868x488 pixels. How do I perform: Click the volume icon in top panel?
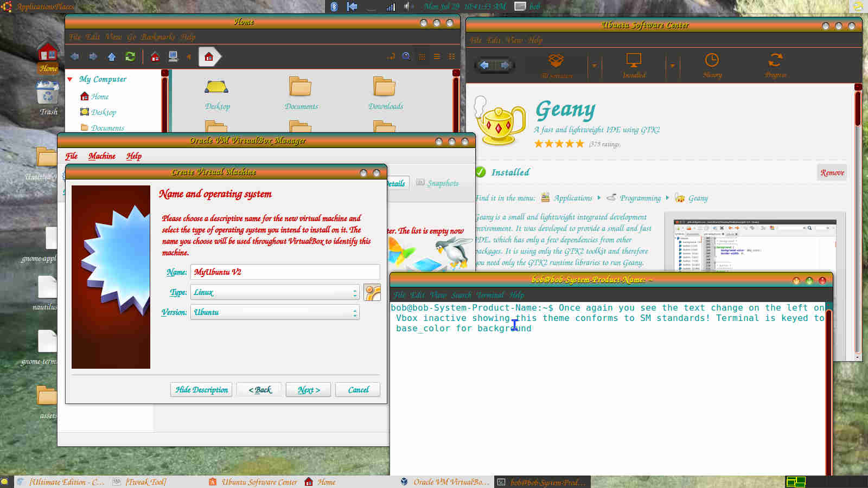pos(407,7)
